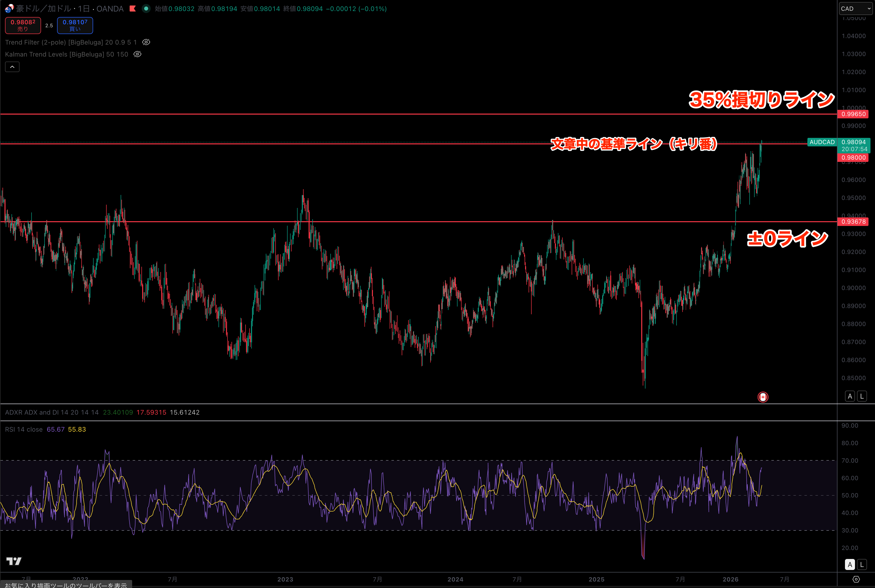Viewport: 875px width, 588px height.
Task: Click the green market status dot
Action: (x=146, y=8)
